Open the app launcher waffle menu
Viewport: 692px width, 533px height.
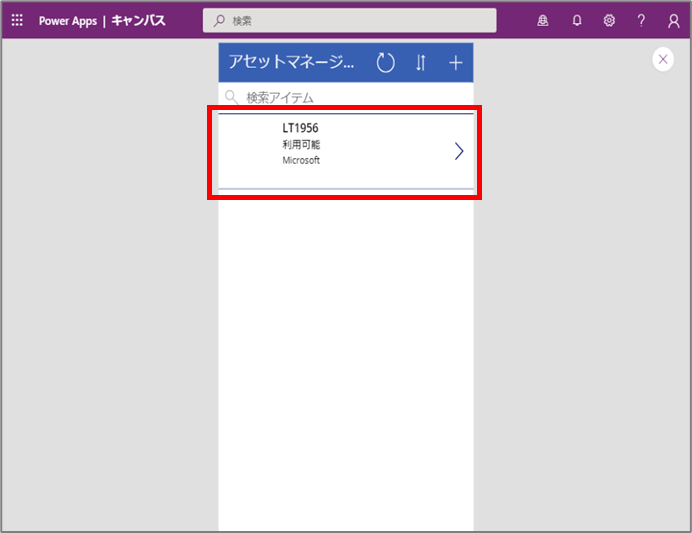(17, 20)
